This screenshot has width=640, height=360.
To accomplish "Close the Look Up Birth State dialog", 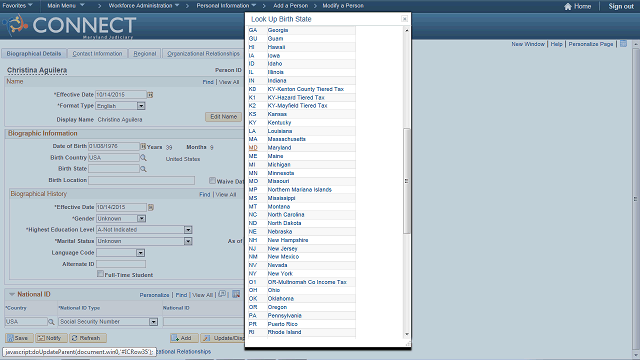I will pos(404,19).
